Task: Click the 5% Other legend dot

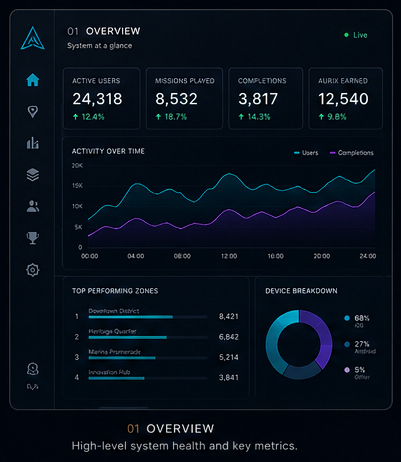Action: tap(347, 370)
